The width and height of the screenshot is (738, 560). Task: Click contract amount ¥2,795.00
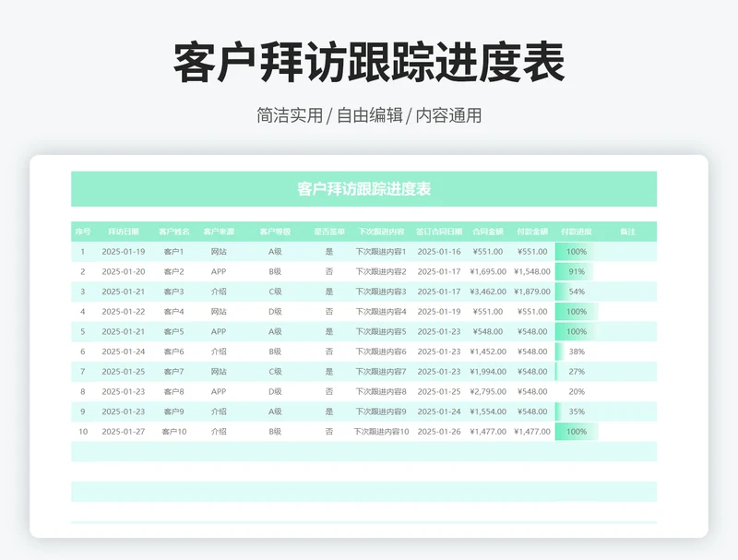(488, 391)
